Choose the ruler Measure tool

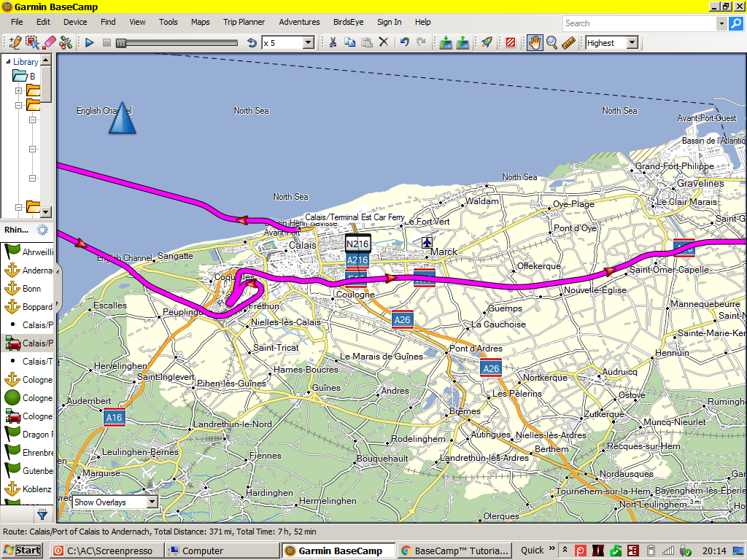coord(569,42)
